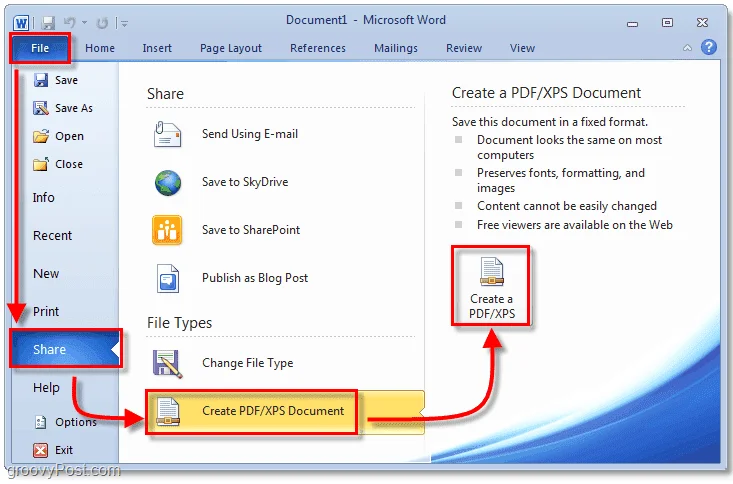Close the Word window
The height and width of the screenshot is (484, 733).
pos(702,22)
